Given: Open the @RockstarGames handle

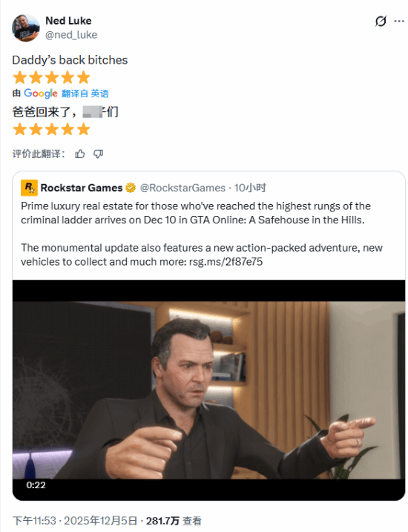Looking at the screenshot, I should pos(182,188).
